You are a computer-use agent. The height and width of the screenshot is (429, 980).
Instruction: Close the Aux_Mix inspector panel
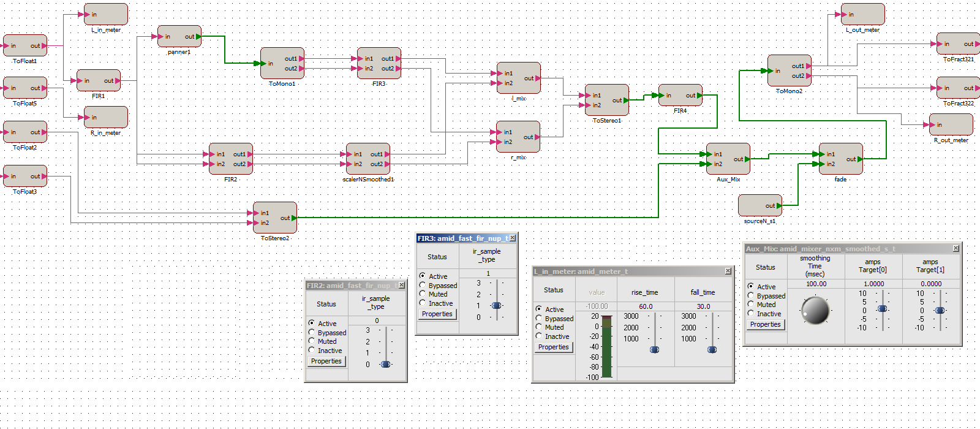(x=956, y=248)
